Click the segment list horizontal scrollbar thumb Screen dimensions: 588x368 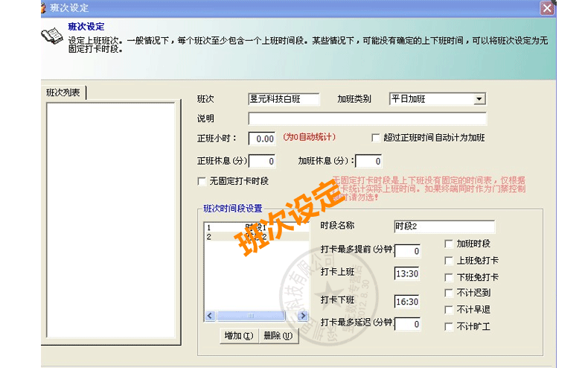click(251, 316)
